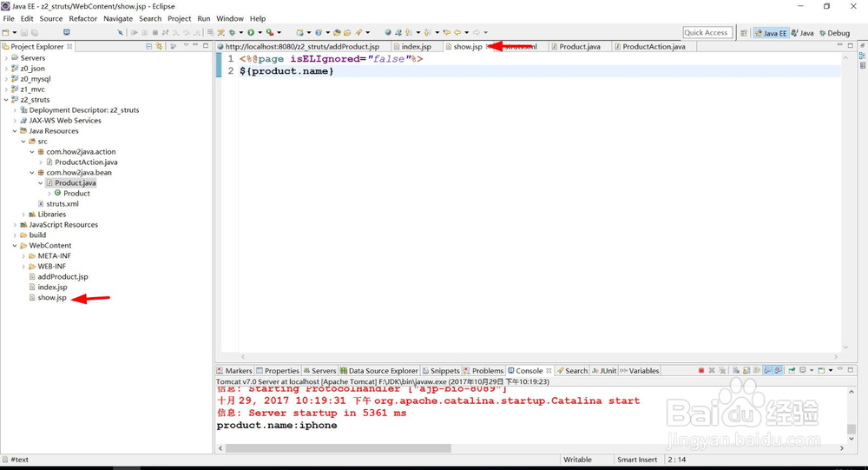Expand the Servers project node
This screenshot has height=470, width=868.
6,57
